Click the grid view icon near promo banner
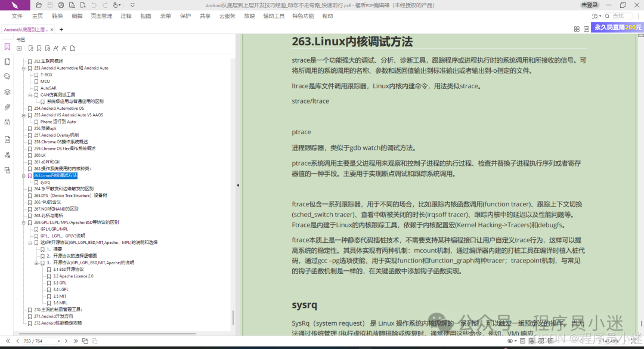Image resolution: width=644 pixels, height=349 pixels. 577,29
